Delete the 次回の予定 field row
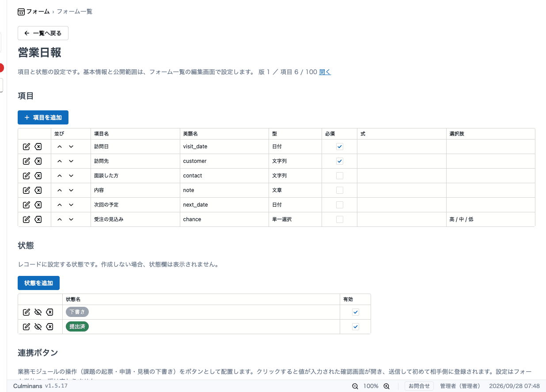Viewport: 546px width, 392px height. tap(38, 205)
